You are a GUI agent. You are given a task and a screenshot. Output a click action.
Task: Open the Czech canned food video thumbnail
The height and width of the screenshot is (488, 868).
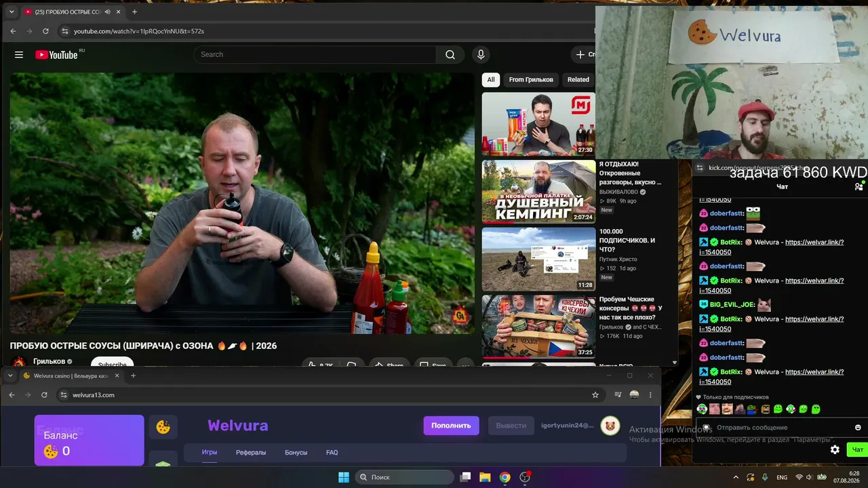pos(538,327)
